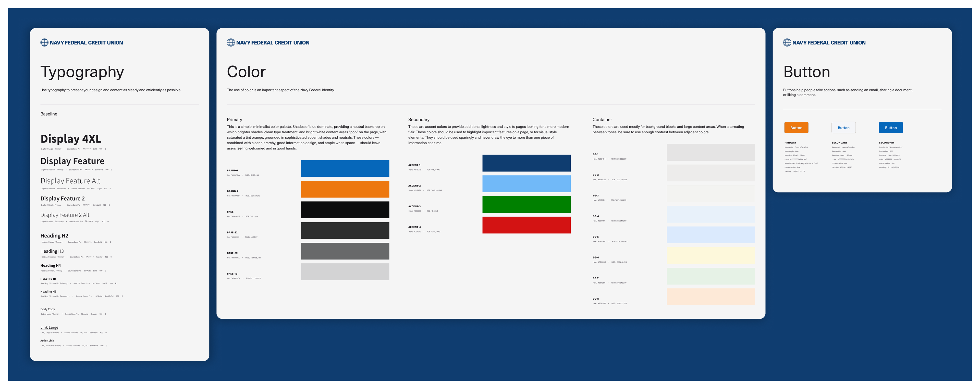The width and height of the screenshot is (980, 389).
Task: Click the globe logo in Typography panel
Action: (x=44, y=43)
